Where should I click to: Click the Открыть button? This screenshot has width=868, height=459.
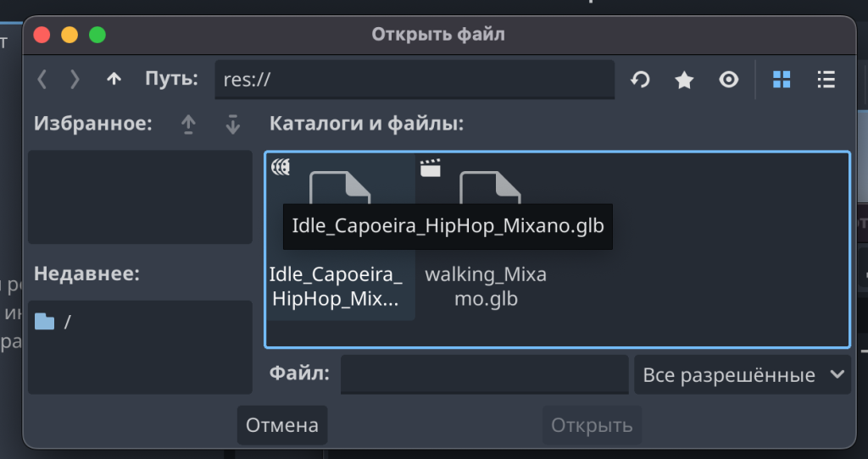(592, 425)
